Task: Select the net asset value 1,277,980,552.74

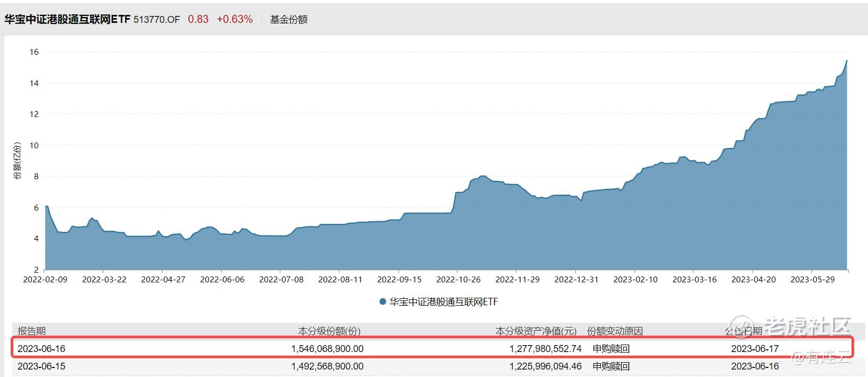Action: [545, 349]
